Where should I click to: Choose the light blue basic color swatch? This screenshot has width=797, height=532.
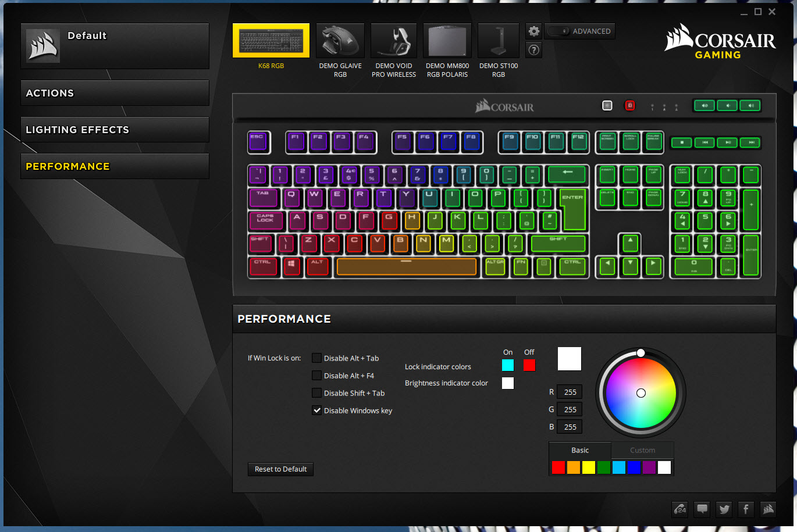point(619,467)
